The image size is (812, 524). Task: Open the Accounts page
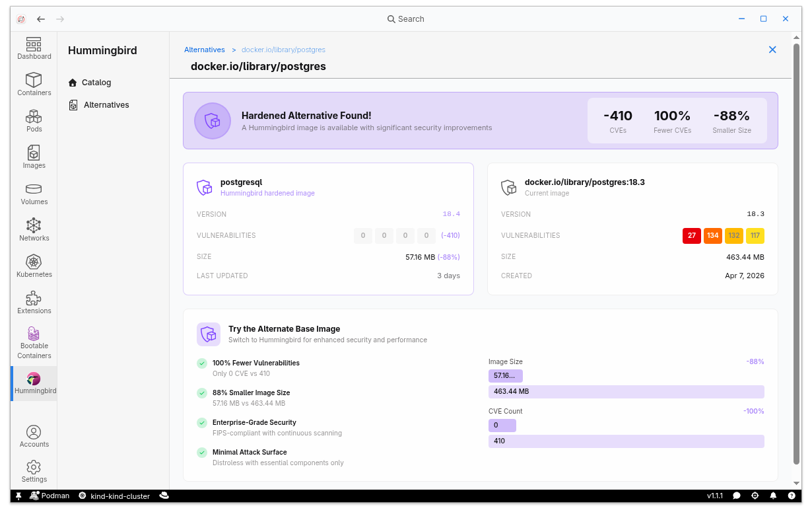coord(34,436)
